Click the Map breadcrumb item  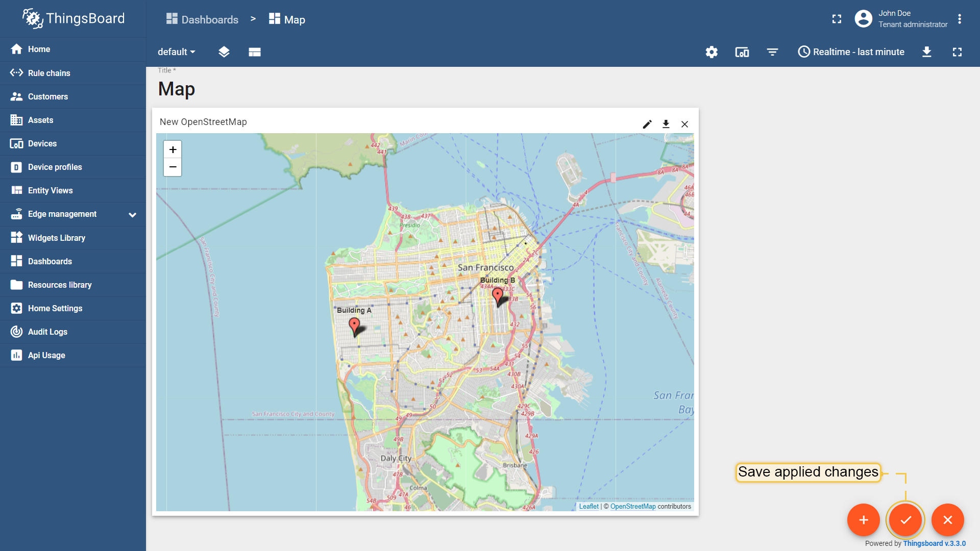[x=287, y=19]
